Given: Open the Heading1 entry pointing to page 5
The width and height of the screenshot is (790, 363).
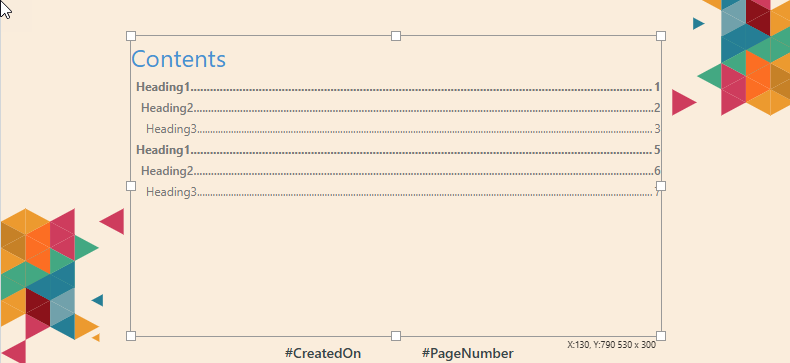Looking at the screenshot, I should tap(398, 150).
